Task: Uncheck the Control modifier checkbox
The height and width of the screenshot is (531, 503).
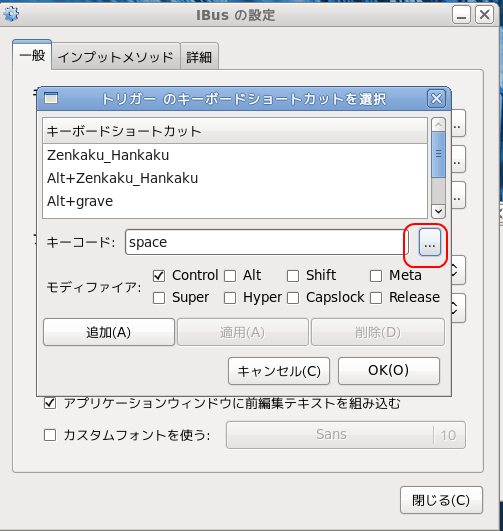Action: click(x=159, y=276)
